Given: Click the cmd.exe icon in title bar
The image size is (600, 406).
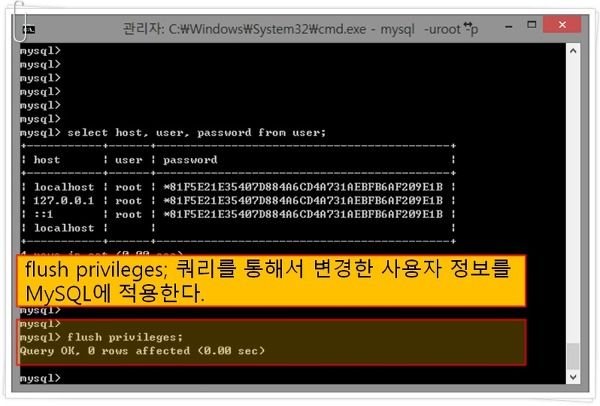Looking at the screenshot, I should (x=28, y=29).
